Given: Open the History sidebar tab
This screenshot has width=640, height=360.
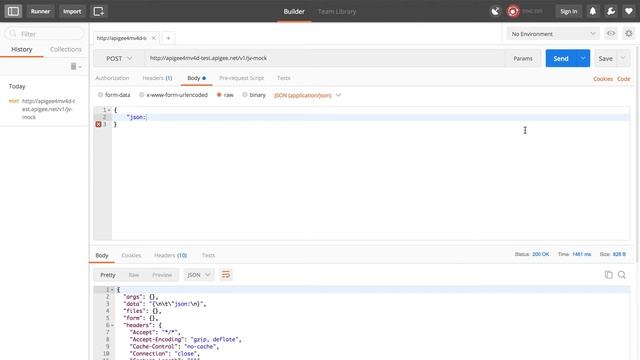Looking at the screenshot, I should [22, 49].
